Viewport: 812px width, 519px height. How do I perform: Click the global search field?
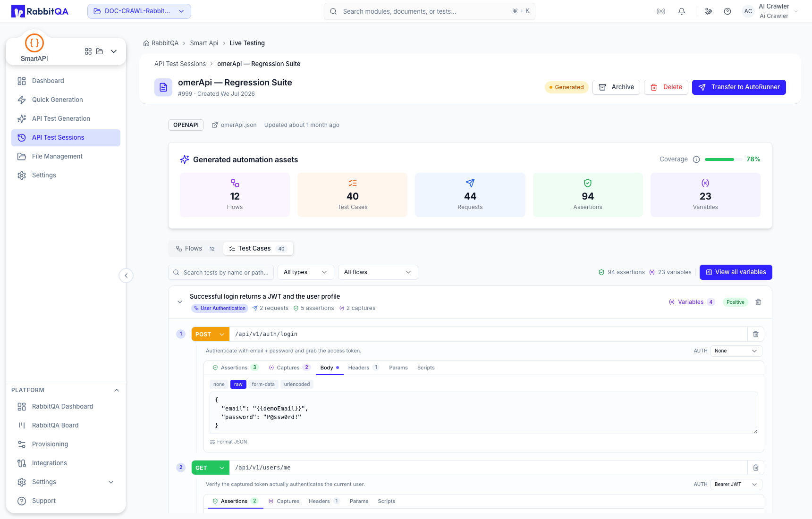click(430, 11)
